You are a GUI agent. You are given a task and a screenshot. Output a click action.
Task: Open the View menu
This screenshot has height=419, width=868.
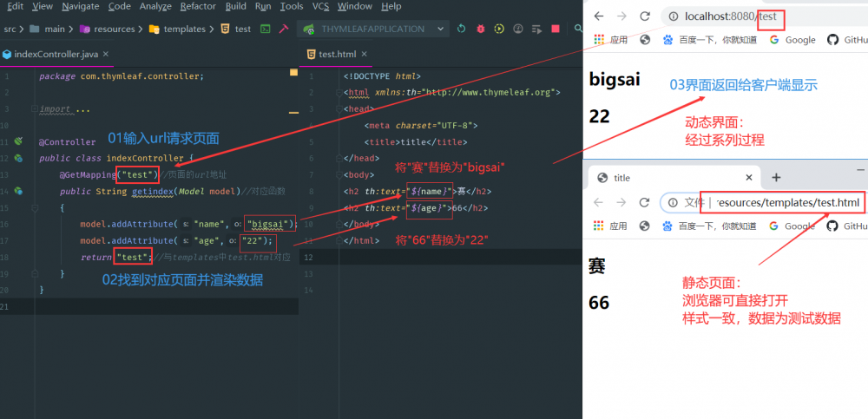(x=43, y=7)
